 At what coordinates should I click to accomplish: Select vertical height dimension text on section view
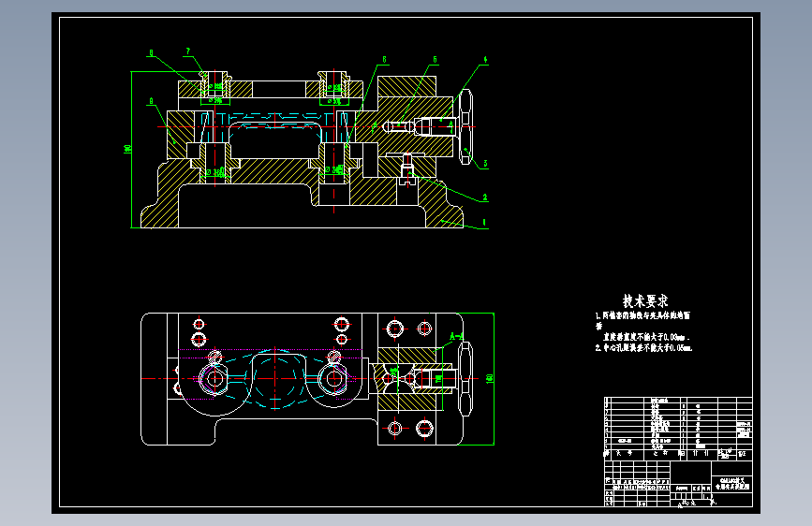point(126,149)
